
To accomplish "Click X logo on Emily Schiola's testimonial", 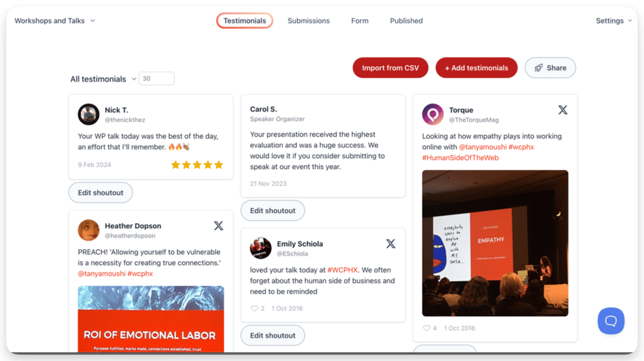I will point(391,244).
